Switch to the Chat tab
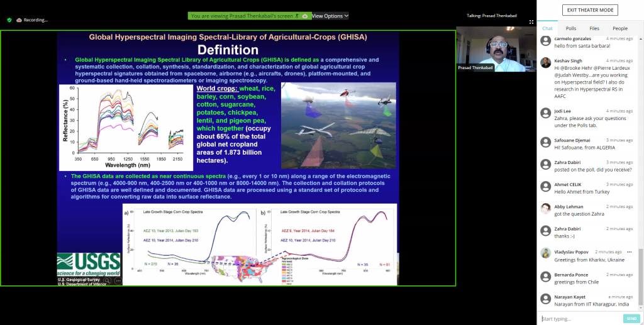 coord(547,28)
